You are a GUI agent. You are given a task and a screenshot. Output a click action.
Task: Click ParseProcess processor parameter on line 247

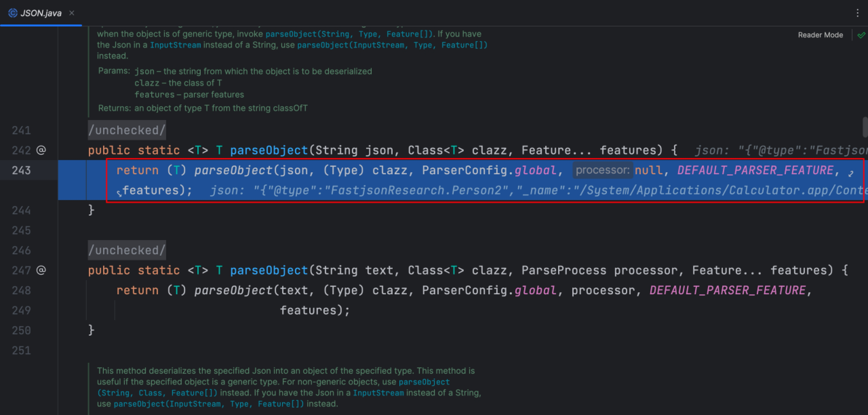pos(599,270)
